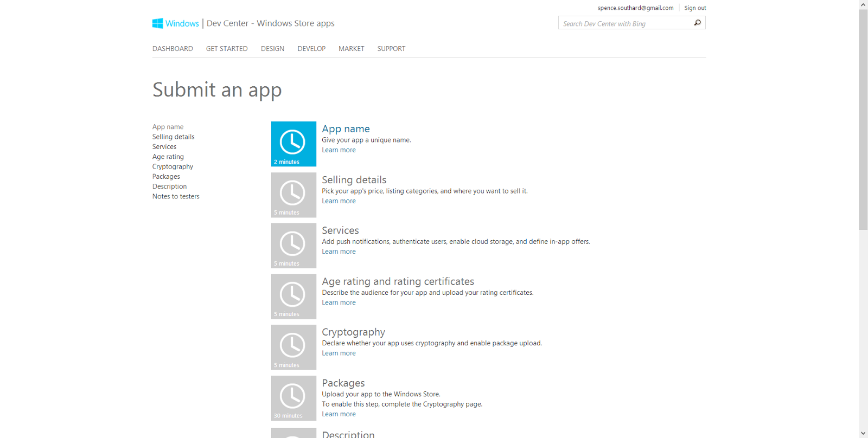The image size is (868, 438).
Task: Select Notes to testers in the sidebar
Action: (176, 196)
